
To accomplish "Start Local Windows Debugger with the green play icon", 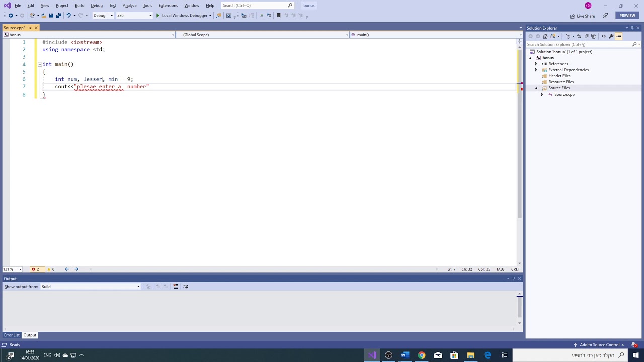I will click(158, 15).
